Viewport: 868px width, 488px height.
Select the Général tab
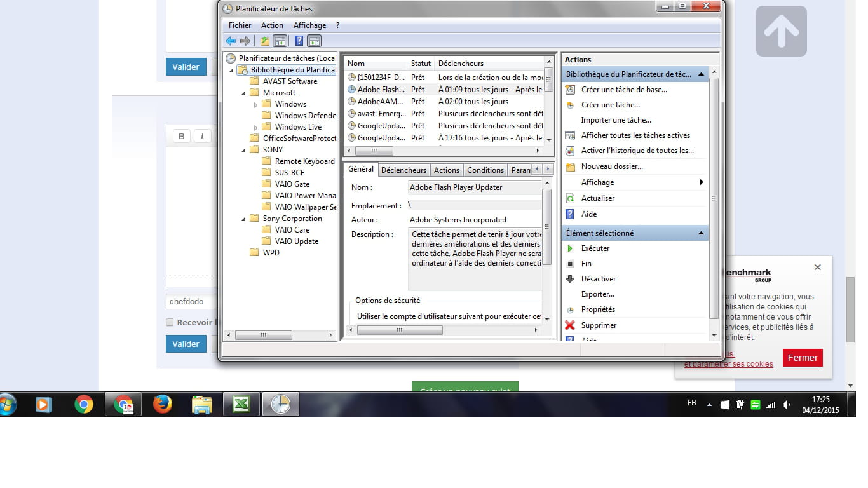tap(361, 169)
